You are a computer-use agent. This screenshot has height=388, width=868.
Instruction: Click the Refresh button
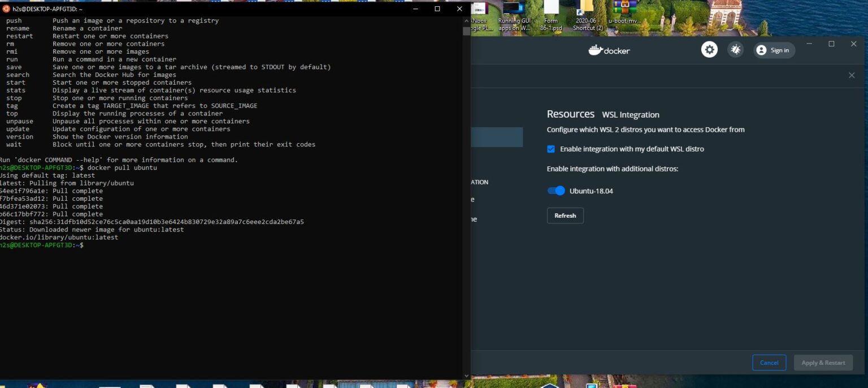pos(565,215)
